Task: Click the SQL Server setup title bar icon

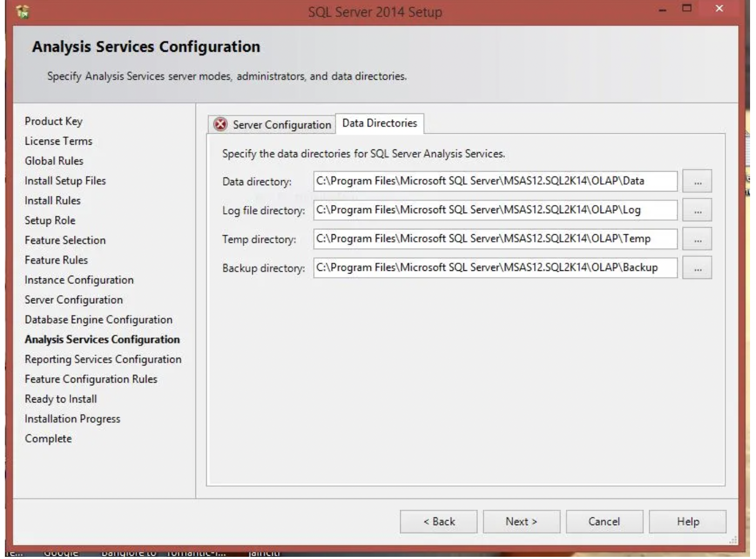Action: click(23, 11)
